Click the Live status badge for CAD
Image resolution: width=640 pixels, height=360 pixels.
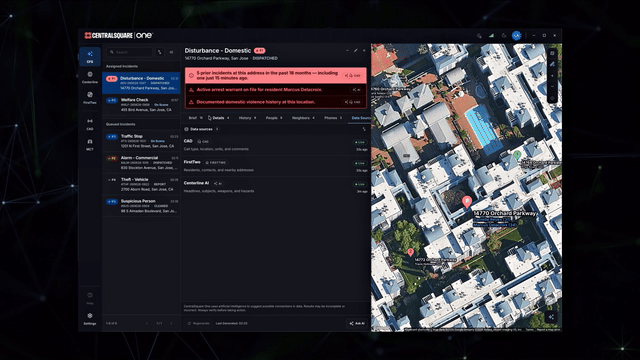[x=360, y=142]
